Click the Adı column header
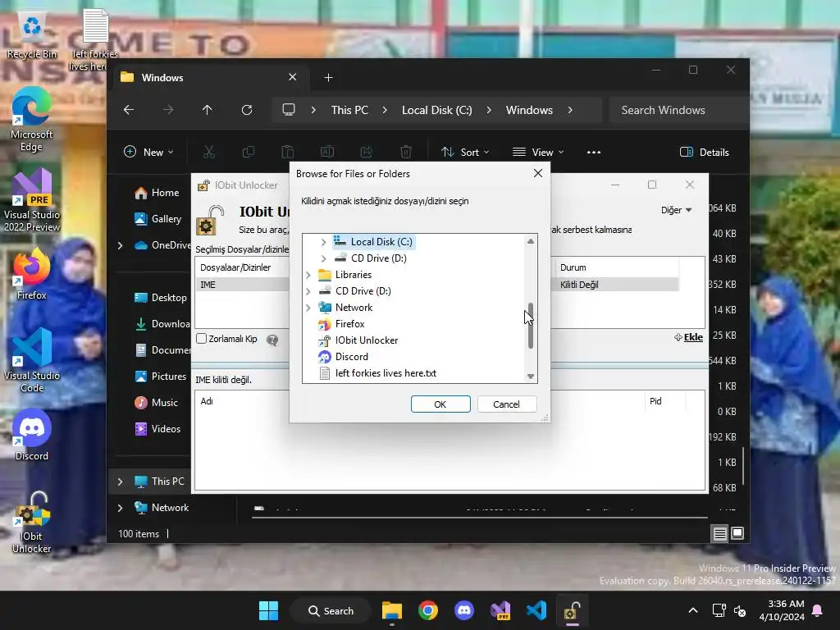 tap(207, 401)
